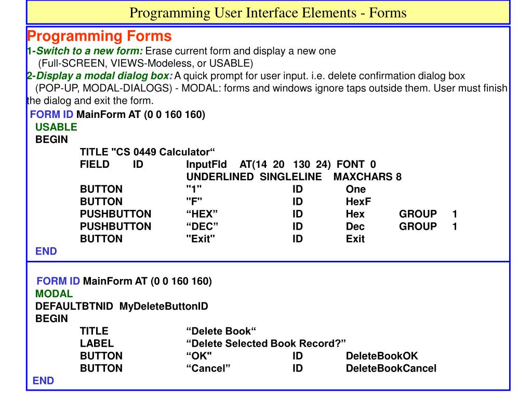
Task: Click the text "AT(14 20 130 24)"
Action: 285,164
